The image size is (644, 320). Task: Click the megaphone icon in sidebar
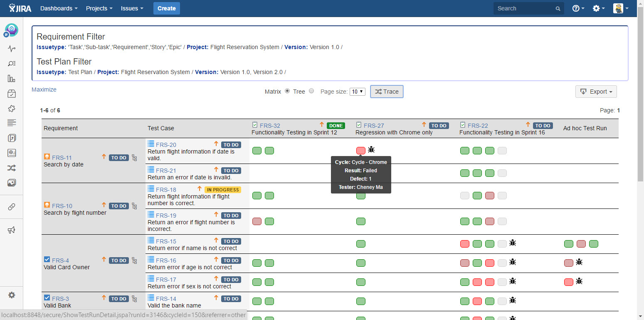pyautogui.click(x=12, y=230)
